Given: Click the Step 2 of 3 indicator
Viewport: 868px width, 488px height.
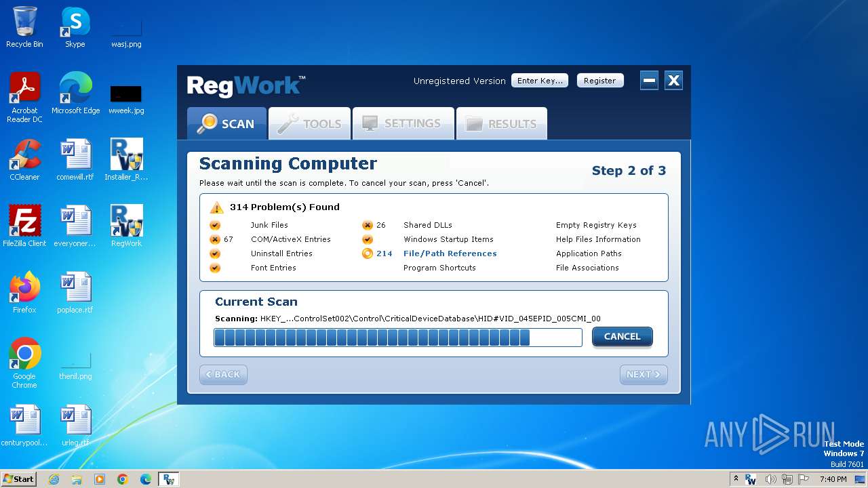Looking at the screenshot, I should [x=629, y=171].
